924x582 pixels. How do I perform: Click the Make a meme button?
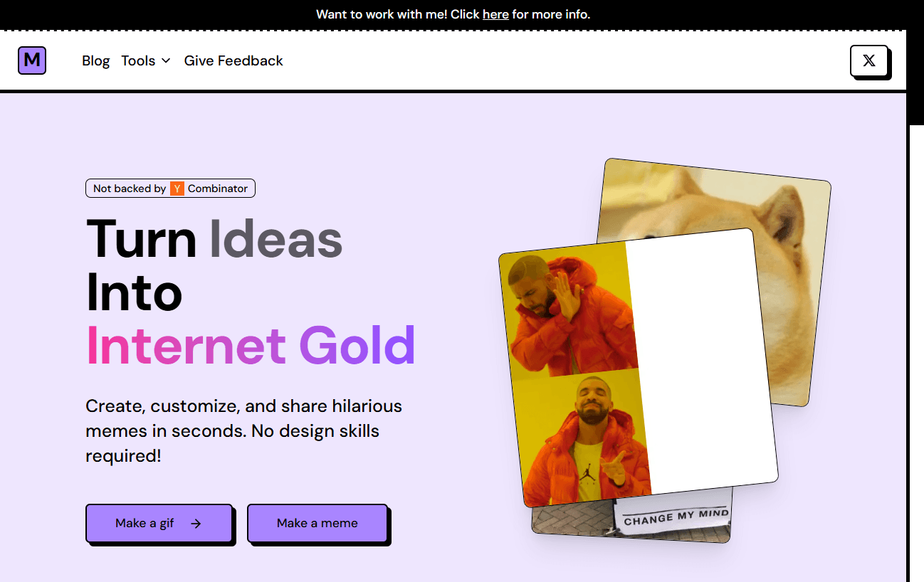click(x=317, y=523)
